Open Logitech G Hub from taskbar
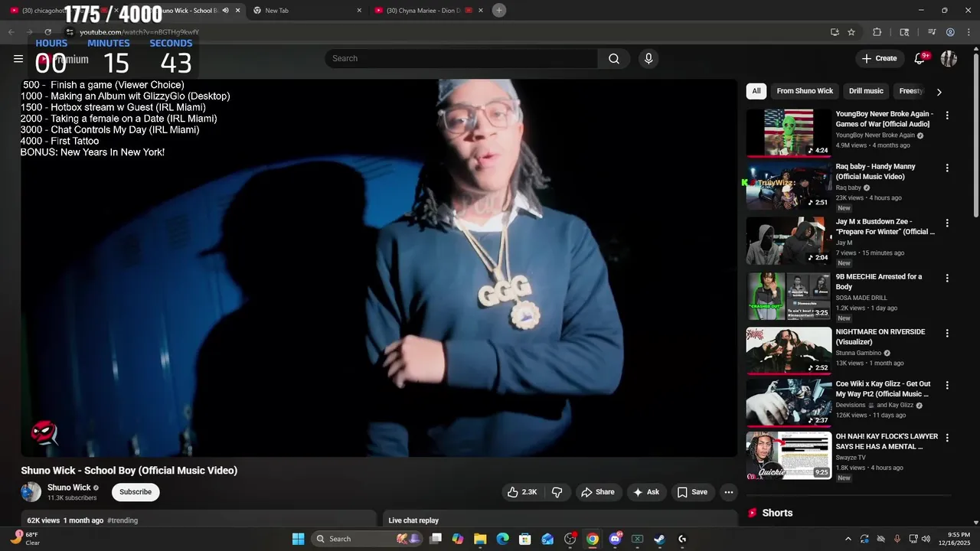This screenshot has height=551, width=980. [x=682, y=539]
